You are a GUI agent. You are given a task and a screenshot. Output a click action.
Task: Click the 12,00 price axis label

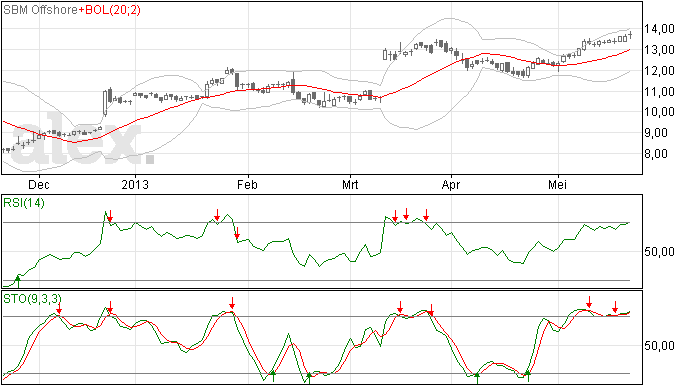[659, 70]
